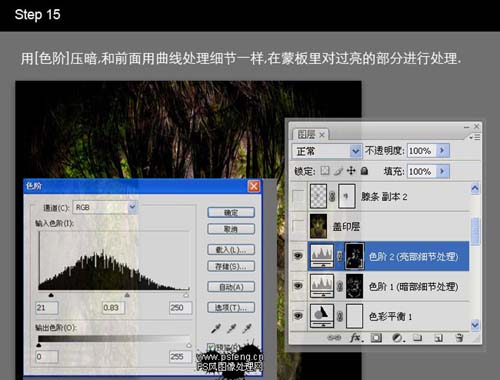The height and width of the screenshot is (380, 500).
Task: Click the input midtone gray slider triangle
Action: click(x=127, y=295)
